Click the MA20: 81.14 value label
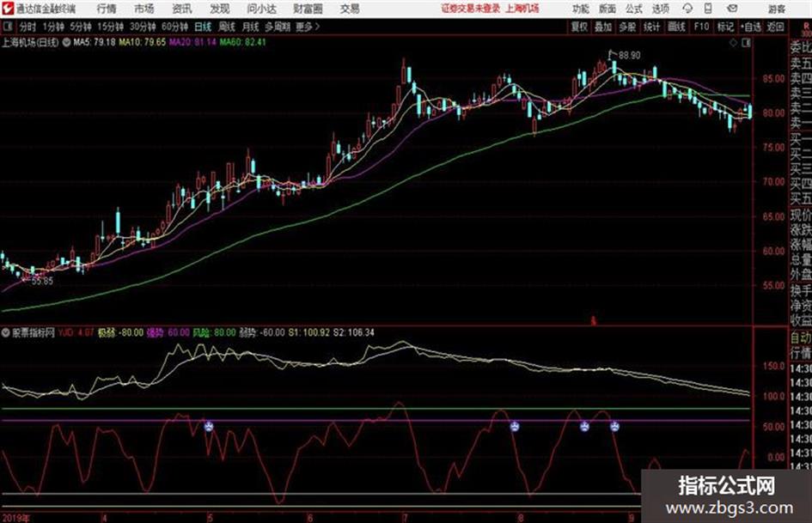The image size is (812, 523). (192, 42)
